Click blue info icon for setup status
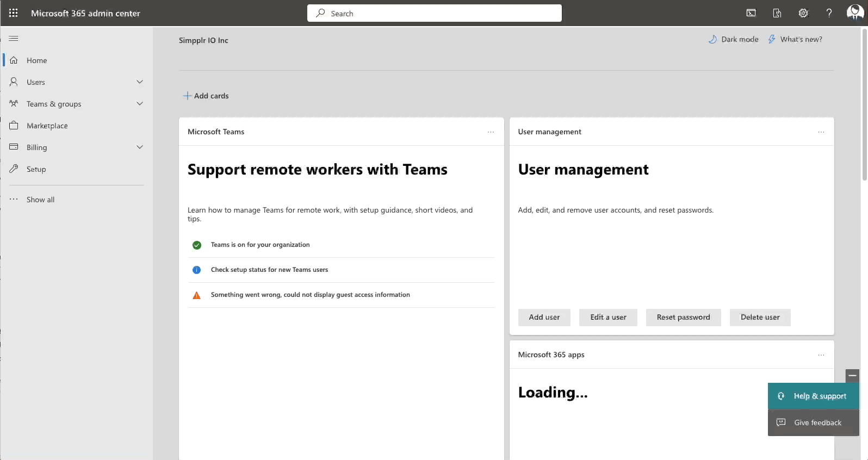 tap(197, 270)
